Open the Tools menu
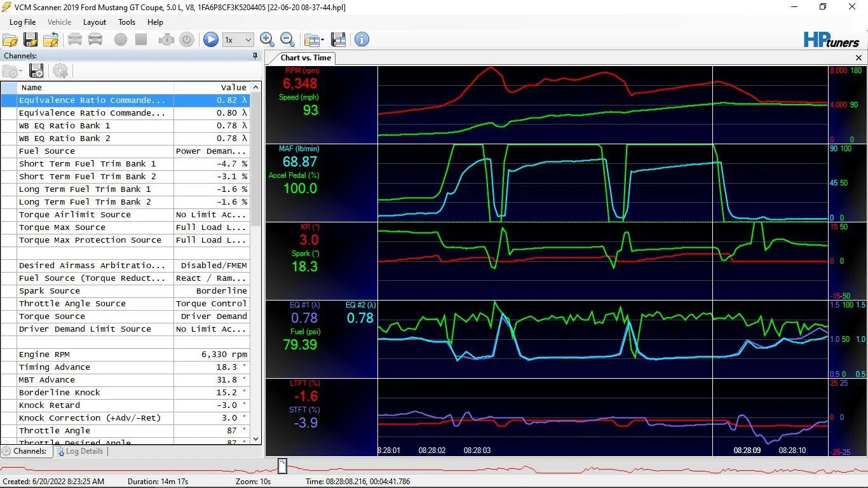The height and width of the screenshot is (488, 868). 126,22
